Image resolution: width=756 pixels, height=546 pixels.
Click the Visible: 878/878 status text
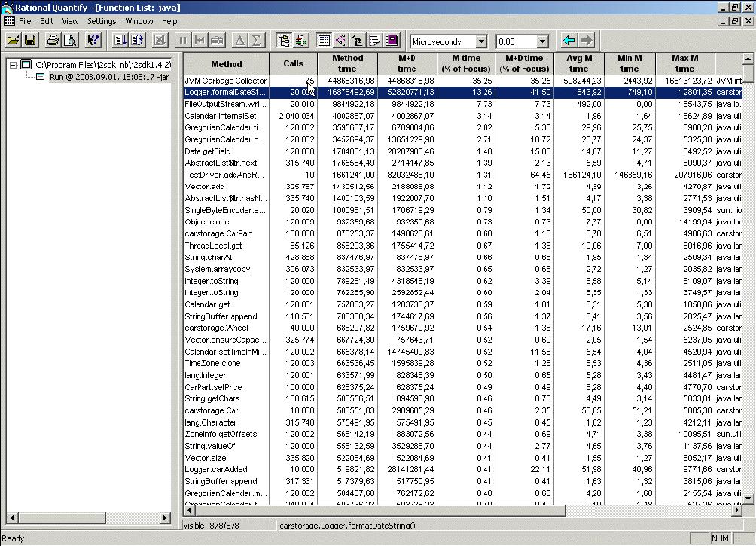pyautogui.click(x=211, y=526)
